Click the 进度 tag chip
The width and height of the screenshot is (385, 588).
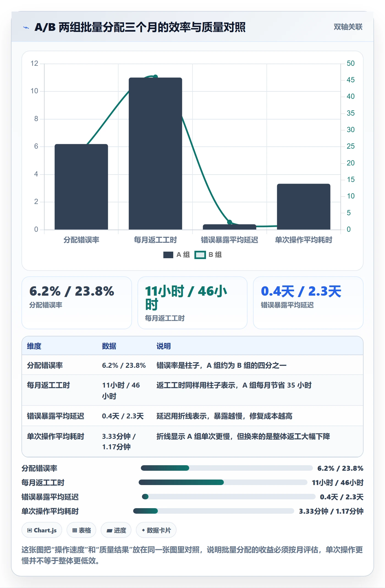pyautogui.click(x=116, y=530)
